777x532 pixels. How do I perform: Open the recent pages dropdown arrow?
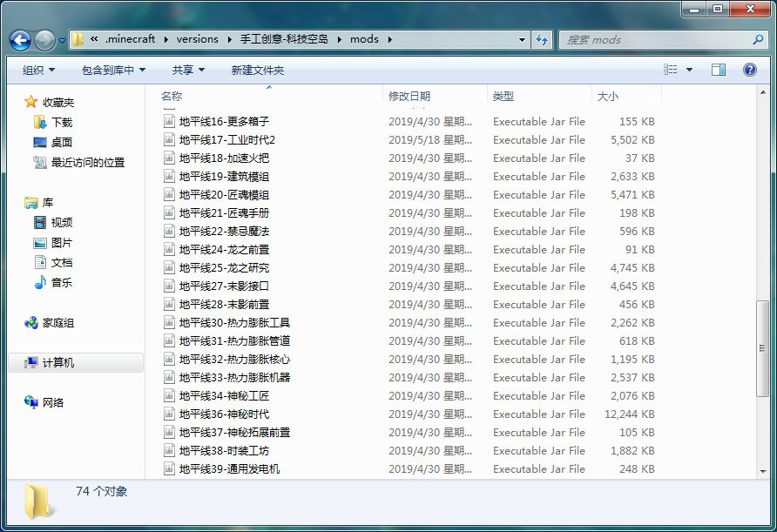(x=62, y=41)
